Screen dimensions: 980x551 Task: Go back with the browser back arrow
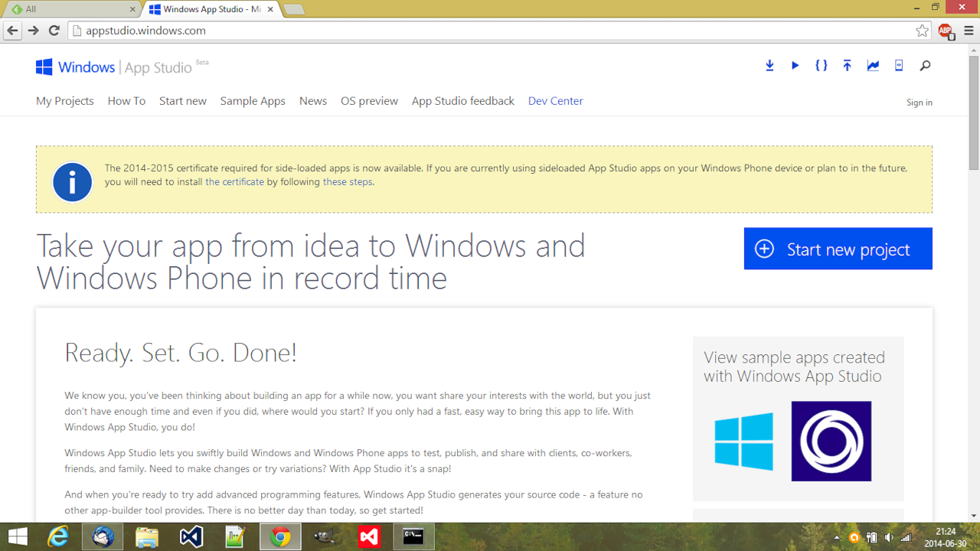12,31
